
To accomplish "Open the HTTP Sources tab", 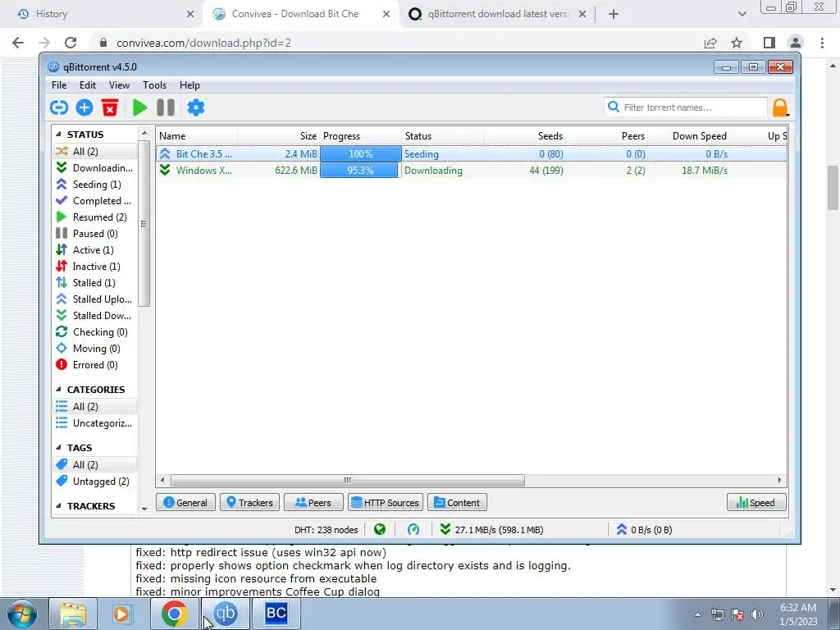I will click(x=386, y=503).
